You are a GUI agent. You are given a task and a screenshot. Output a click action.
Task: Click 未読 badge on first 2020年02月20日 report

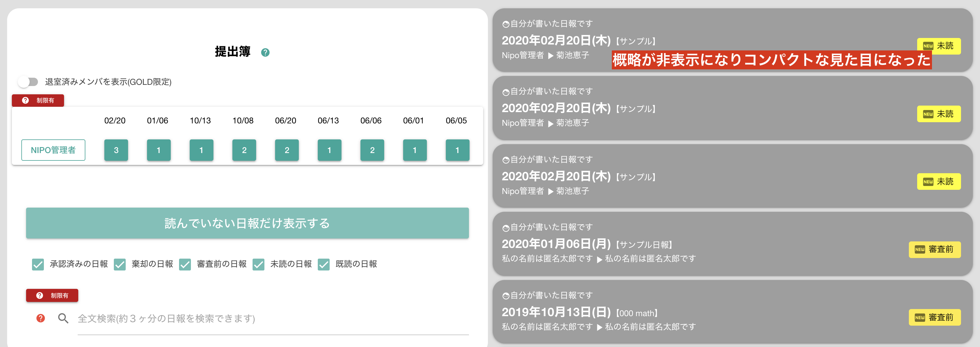click(938, 46)
